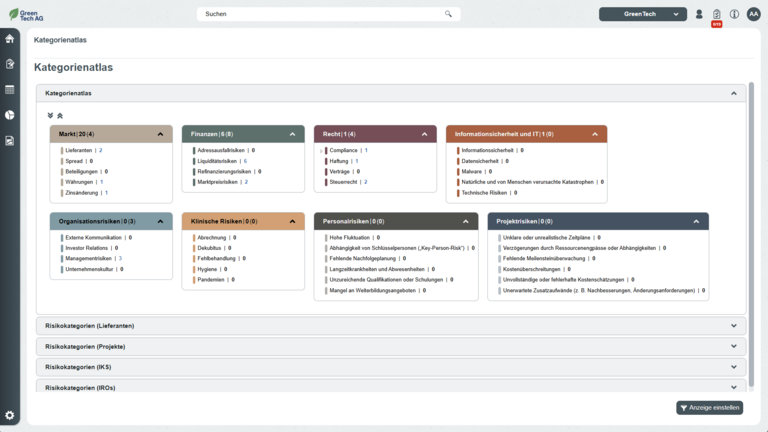Click the user profile icon in the header

699,14
